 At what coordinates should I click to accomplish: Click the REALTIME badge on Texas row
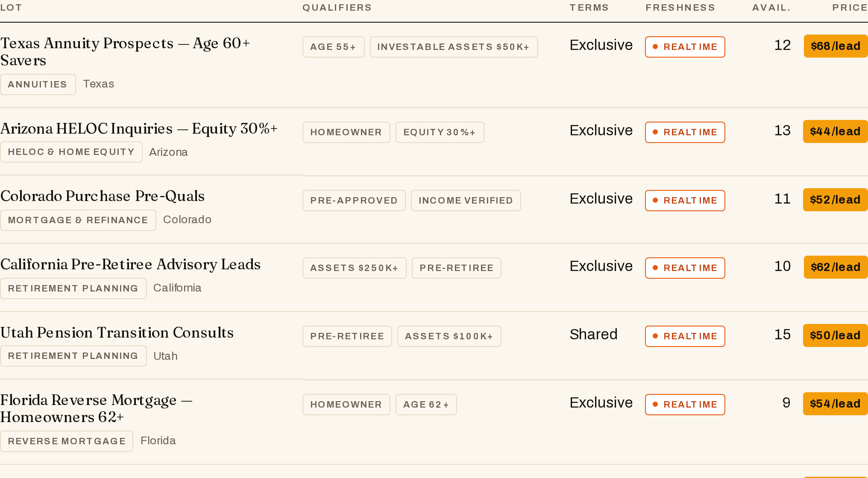coord(685,47)
